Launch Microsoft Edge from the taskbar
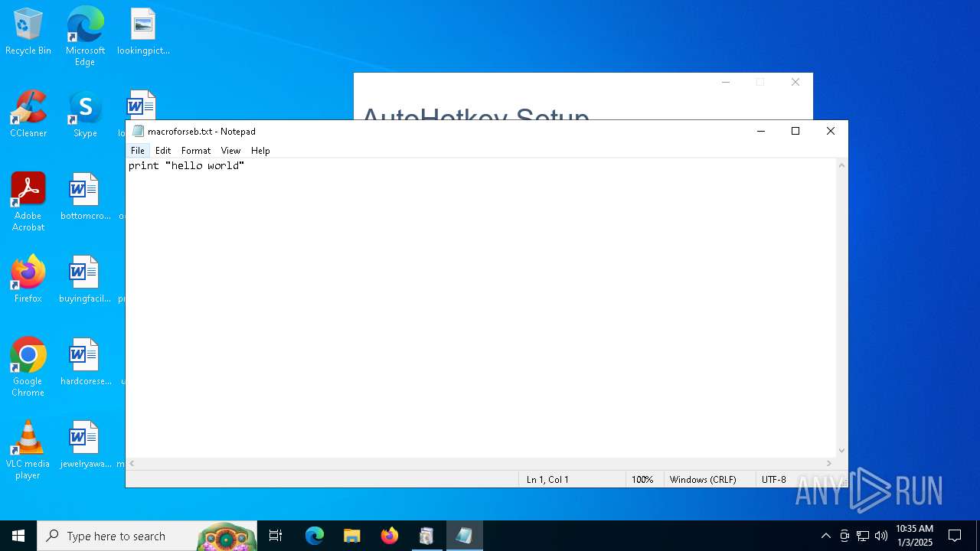 pos(315,536)
